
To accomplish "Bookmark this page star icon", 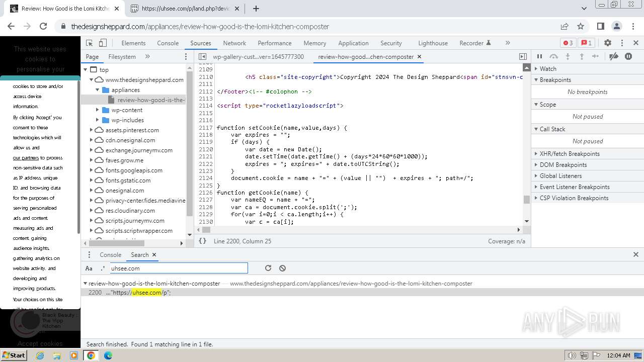I will tap(581, 26).
